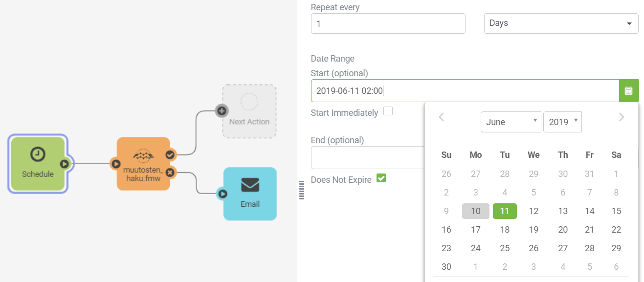Uncheck the Does Not Expire checkbox

[x=381, y=178]
